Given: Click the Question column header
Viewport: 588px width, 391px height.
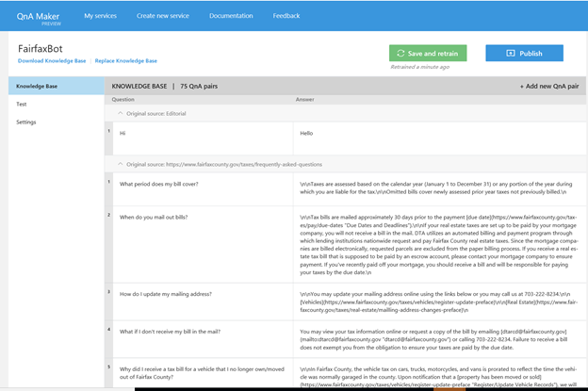Looking at the screenshot, I should (x=123, y=99).
